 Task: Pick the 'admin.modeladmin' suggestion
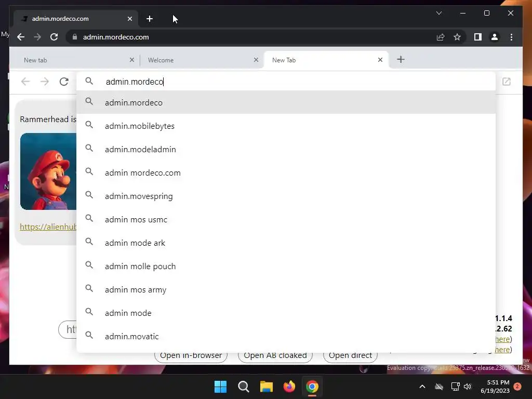tap(286, 149)
